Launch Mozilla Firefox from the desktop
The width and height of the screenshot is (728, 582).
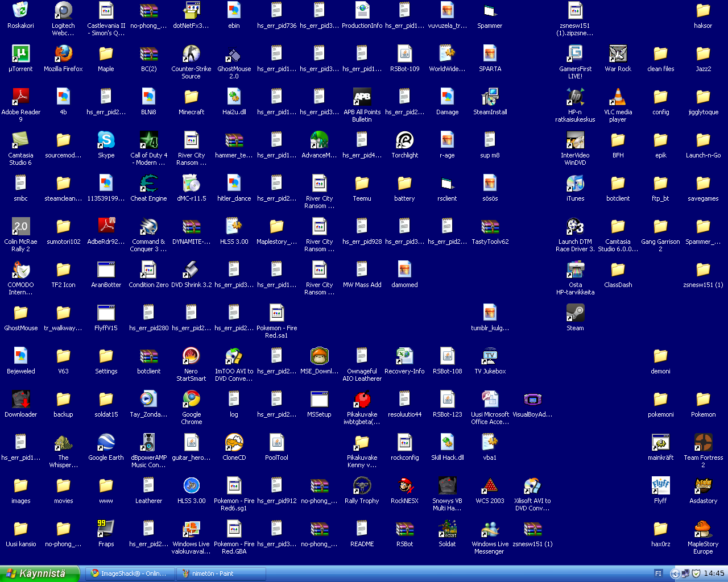pyautogui.click(x=63, y=54)
